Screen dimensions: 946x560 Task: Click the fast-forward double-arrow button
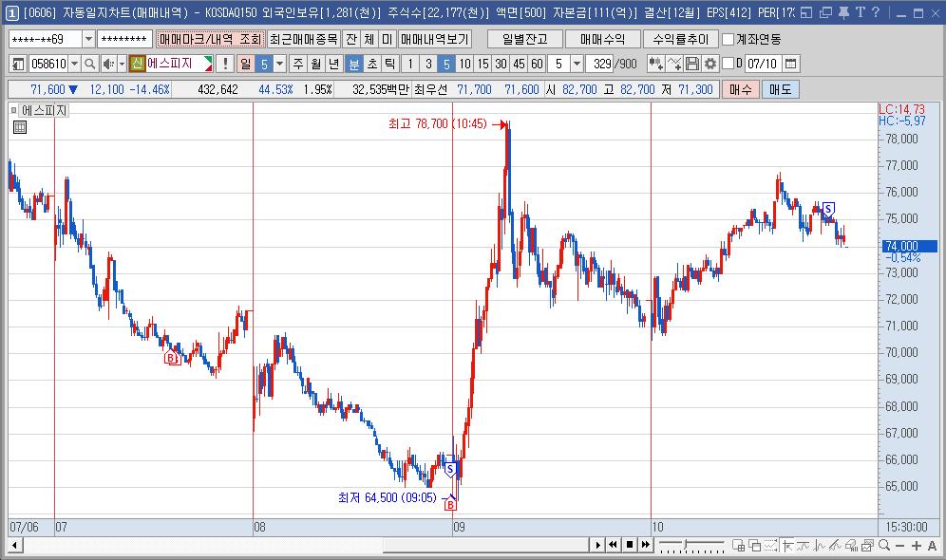coord(646,545)
